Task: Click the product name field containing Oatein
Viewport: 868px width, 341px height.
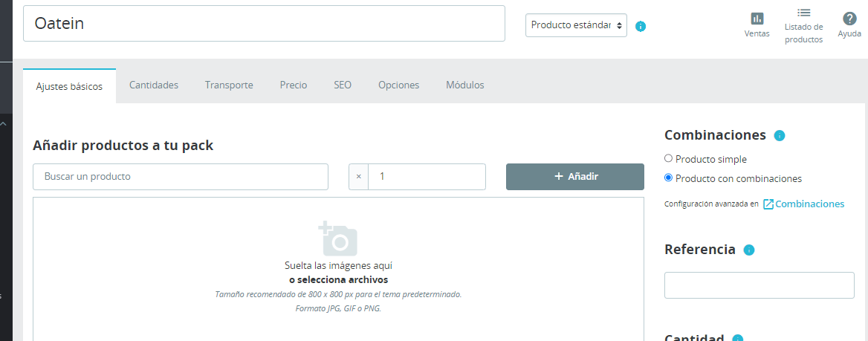Action: pos(264,23)
